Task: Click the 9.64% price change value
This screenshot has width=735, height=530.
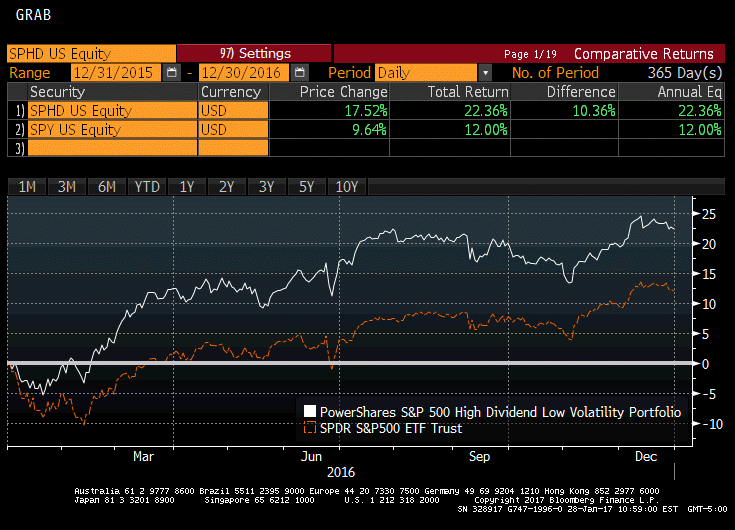Action: click(369, 130)
